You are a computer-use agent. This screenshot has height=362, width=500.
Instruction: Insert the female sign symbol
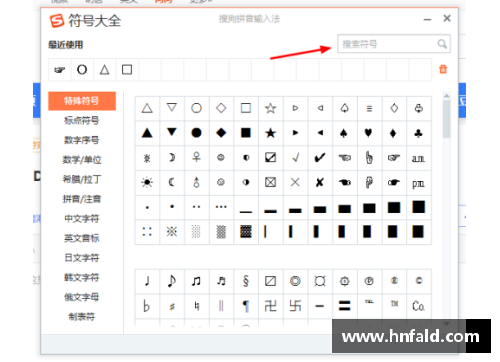click(x=196, y=158)
